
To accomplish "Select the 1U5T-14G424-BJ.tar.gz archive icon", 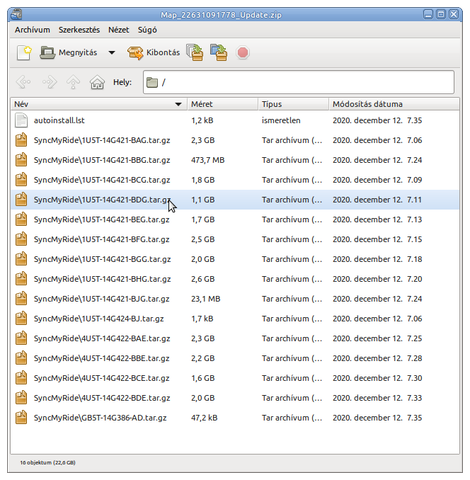I will click(x=21, y=319).
